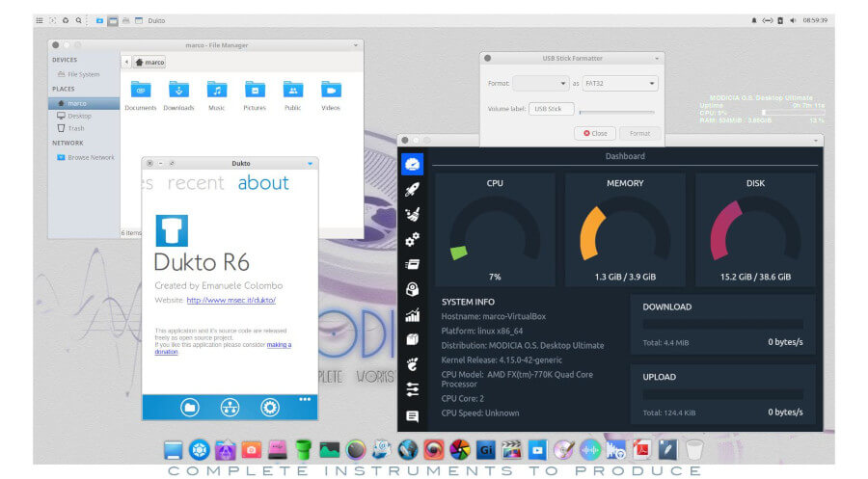
Task: Select the Videos folder in File Manager
Action: pyautogui.click(x=331, y=95)
